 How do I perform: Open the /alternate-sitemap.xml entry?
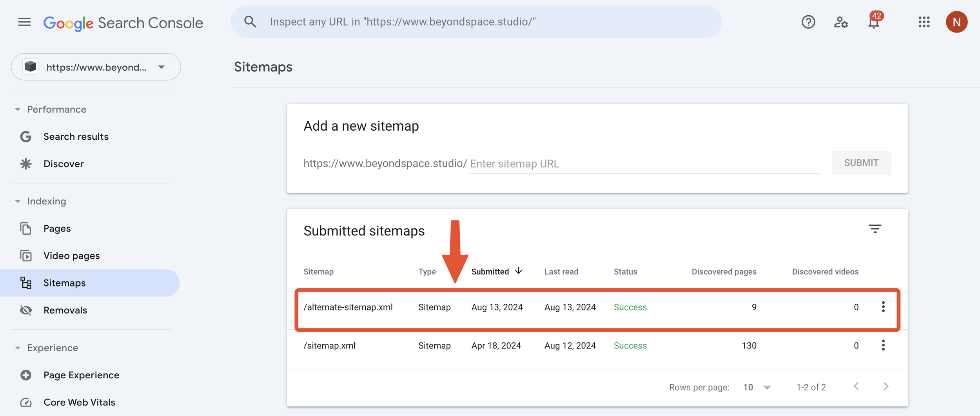(348, 307)
